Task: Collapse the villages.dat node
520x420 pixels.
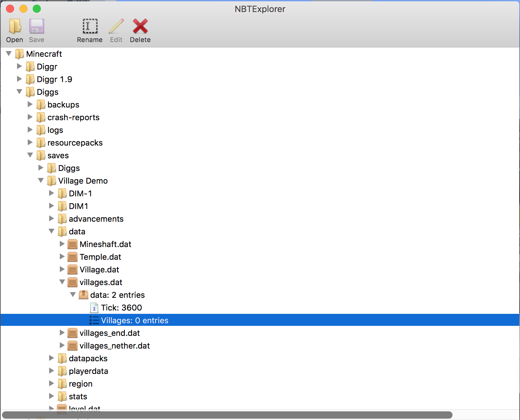Action: click(62, 282)
